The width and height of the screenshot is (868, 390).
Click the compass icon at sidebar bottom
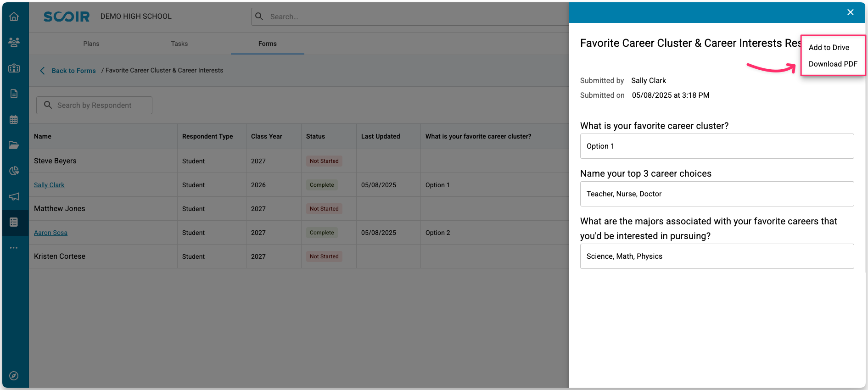pos(14,376)
